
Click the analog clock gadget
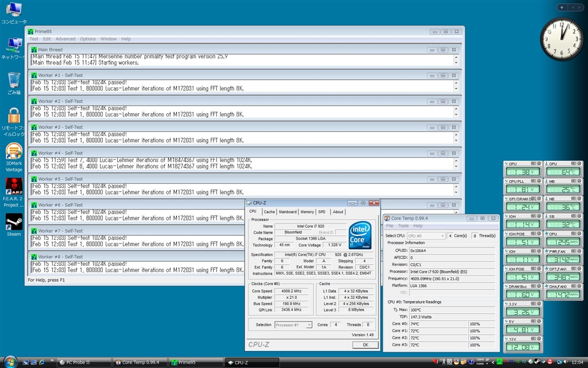pyautogui.click(x=561, y=39)
